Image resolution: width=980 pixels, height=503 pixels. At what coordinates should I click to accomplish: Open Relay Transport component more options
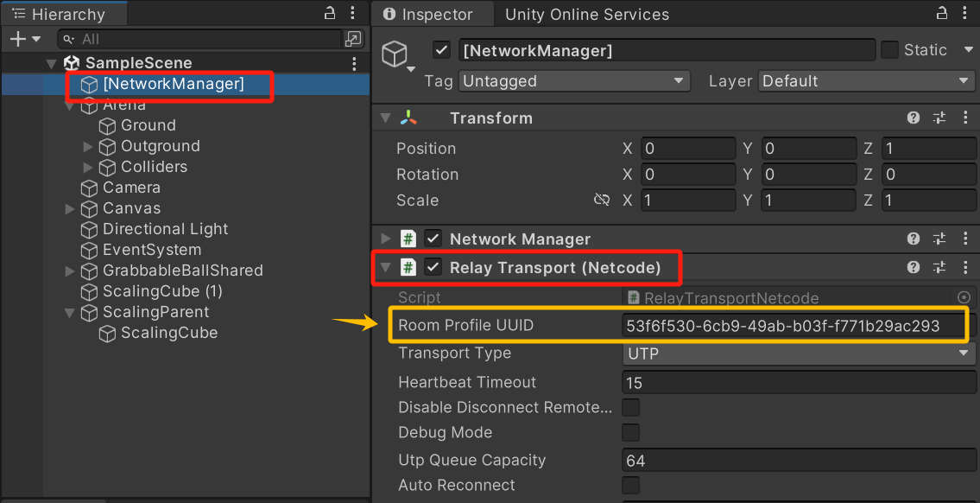tap(964, 268)
